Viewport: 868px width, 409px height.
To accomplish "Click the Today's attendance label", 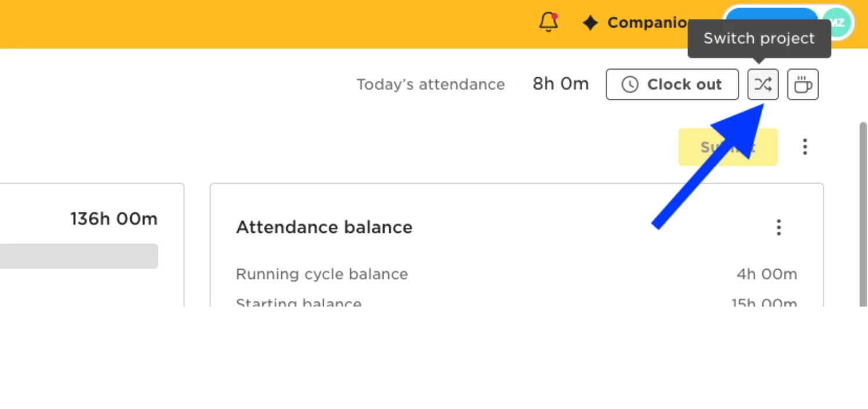I will tap(431, 85).
